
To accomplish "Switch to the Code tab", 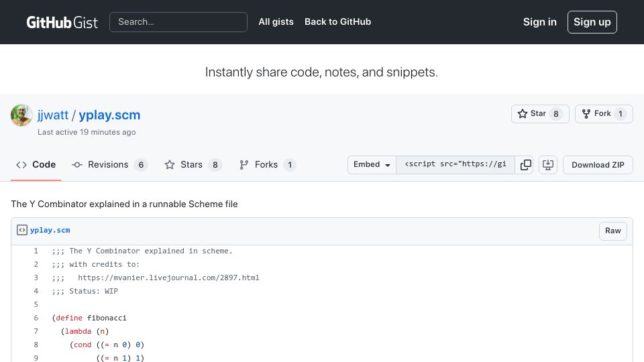I will pyautogui.click(x=36, y=165).
